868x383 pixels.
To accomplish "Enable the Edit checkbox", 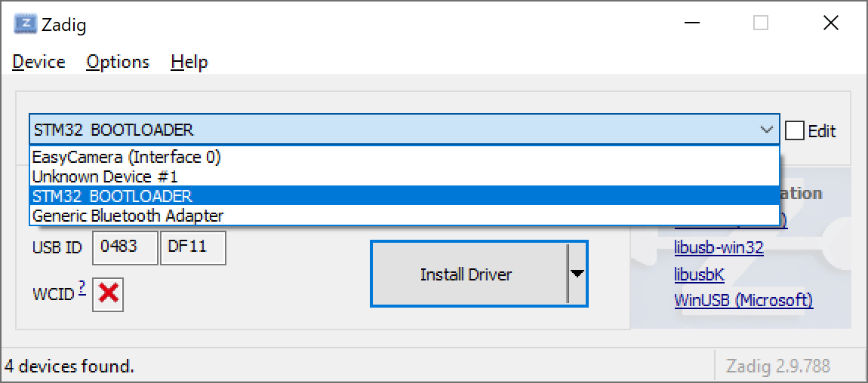I will [x=795, y=130].
